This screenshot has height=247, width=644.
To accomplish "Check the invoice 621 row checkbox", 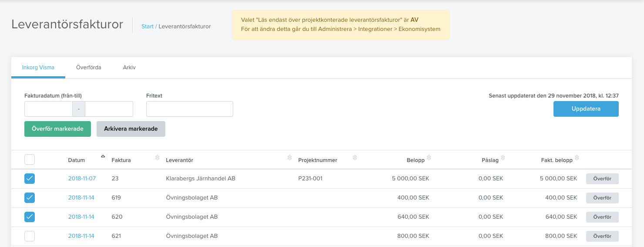I will (30, 236).
